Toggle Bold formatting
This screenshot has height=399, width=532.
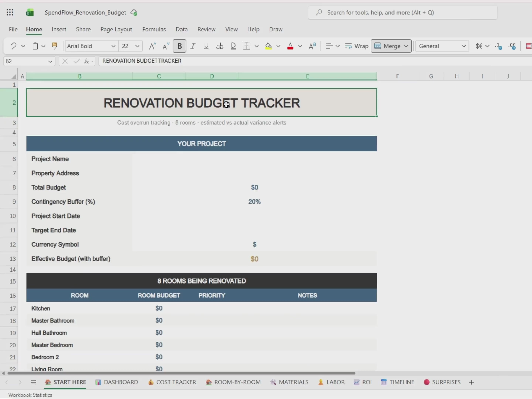179,46
